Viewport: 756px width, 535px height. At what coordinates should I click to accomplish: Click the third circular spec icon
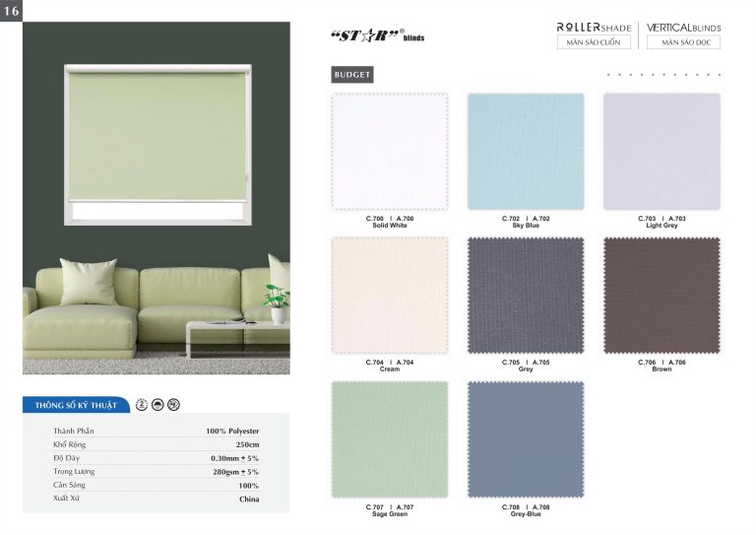(173, 405)
